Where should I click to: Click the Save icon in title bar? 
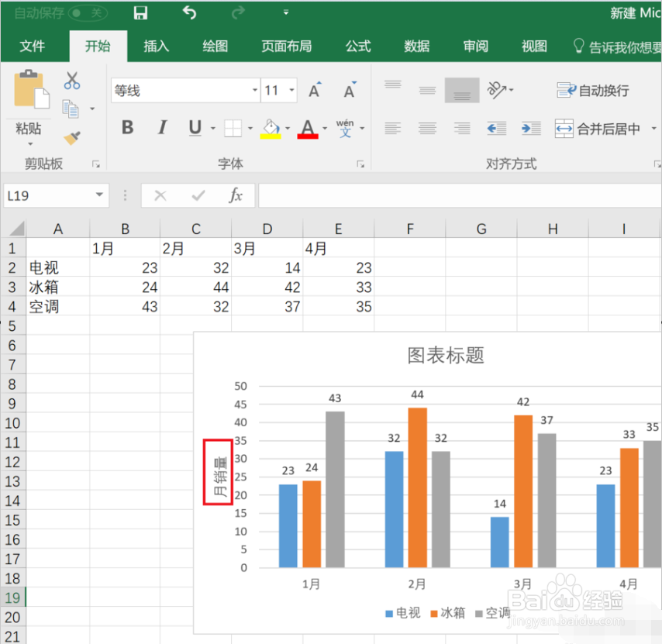pyautogui.click(x=140, y=13)
